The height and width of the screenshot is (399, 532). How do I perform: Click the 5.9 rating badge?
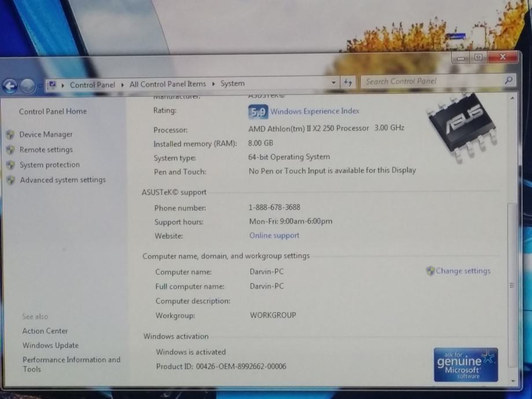tap(258, 112)
